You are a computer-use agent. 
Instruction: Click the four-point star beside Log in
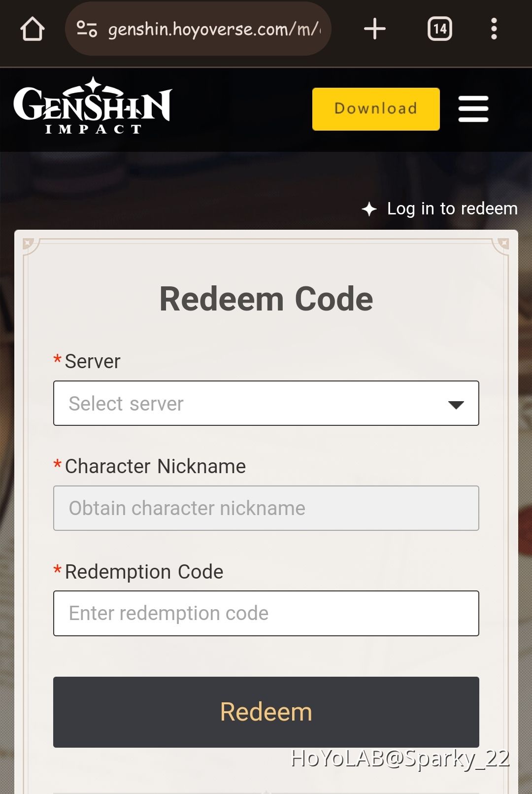(x=369, y=209)
